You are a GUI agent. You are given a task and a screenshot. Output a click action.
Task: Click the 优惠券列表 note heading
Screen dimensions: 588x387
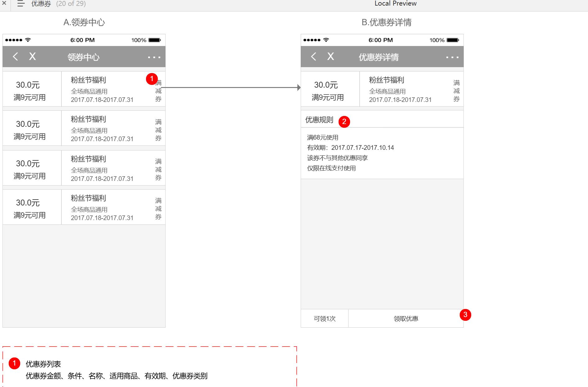43,364
